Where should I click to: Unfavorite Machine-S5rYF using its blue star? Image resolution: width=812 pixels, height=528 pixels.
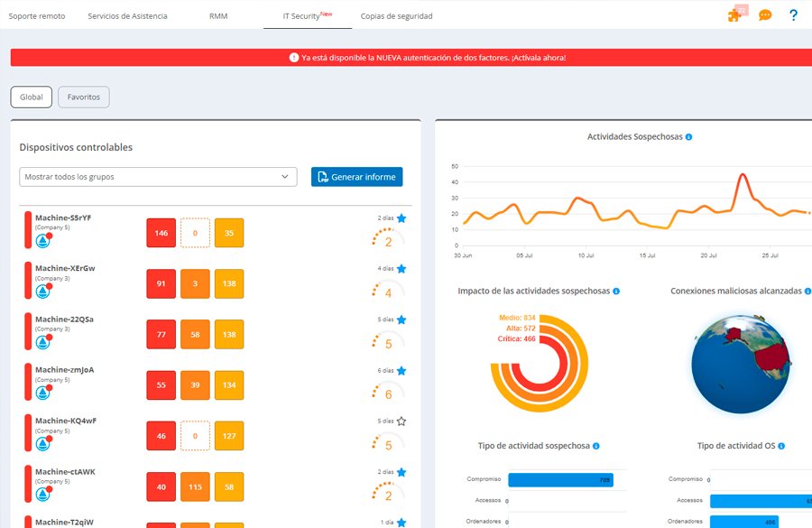401,218
